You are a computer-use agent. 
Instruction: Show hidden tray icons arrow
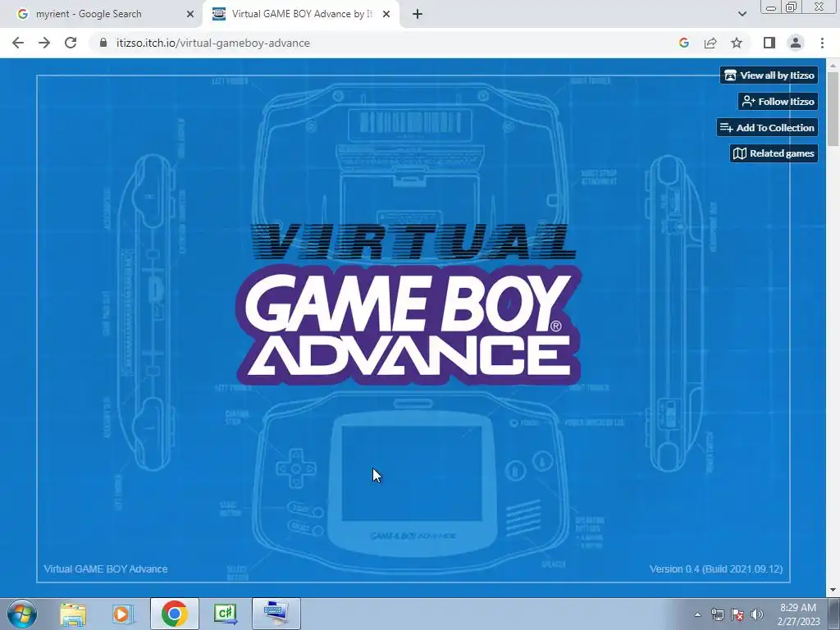697,614
